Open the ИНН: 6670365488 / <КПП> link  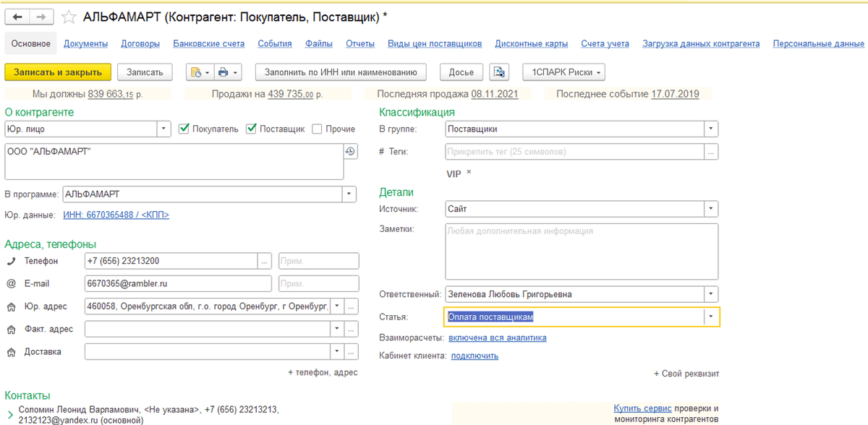(116, 215)
